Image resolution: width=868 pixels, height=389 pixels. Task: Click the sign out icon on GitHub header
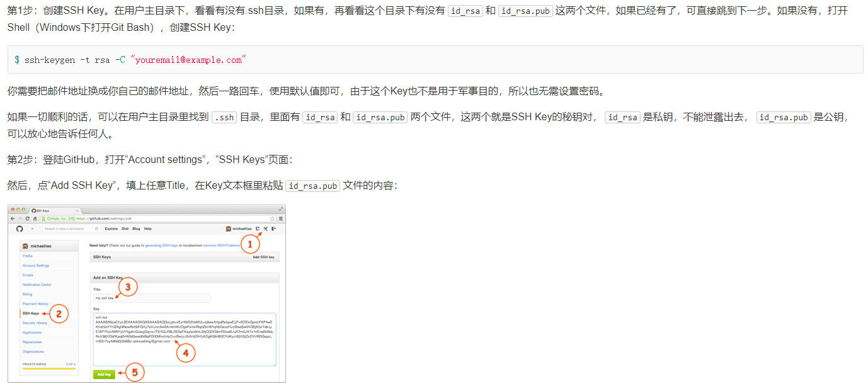point(273,228)
